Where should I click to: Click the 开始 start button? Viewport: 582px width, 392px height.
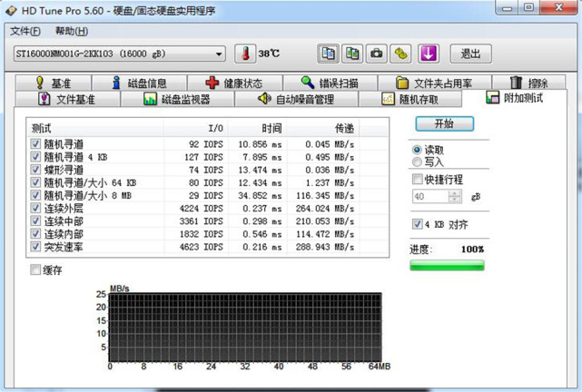tap(445, 123)
